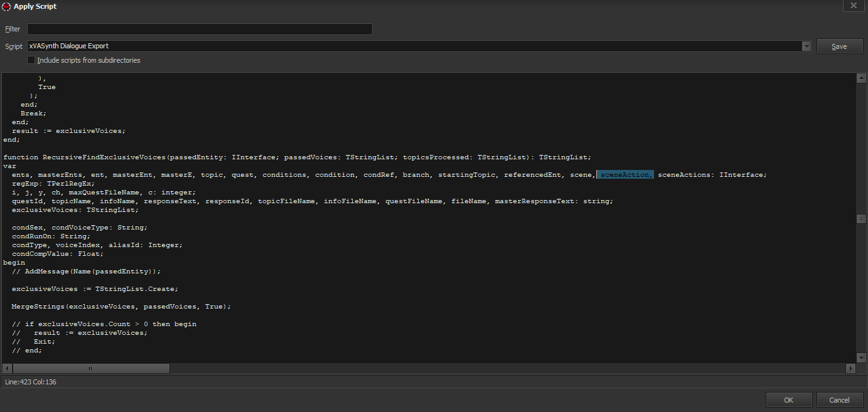Click the function RecursiveFindExclusiveVoices line

coord(297,157)
